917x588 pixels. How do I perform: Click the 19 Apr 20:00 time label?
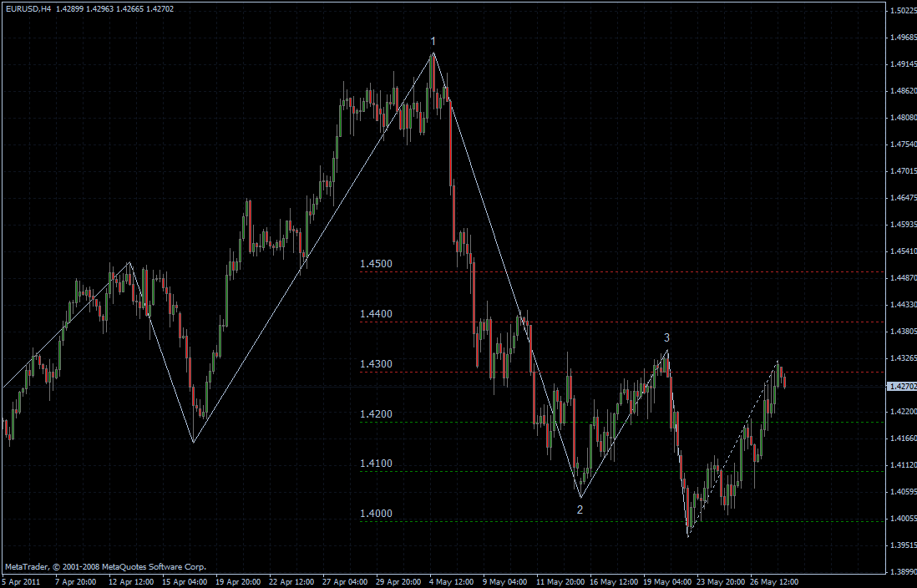tap(239, 582)
